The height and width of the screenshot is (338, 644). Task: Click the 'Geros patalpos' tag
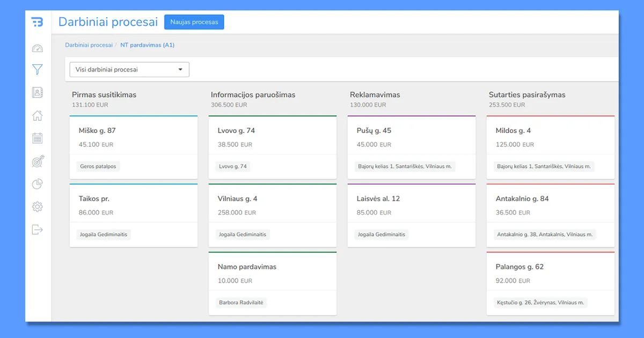click(98, 166)
